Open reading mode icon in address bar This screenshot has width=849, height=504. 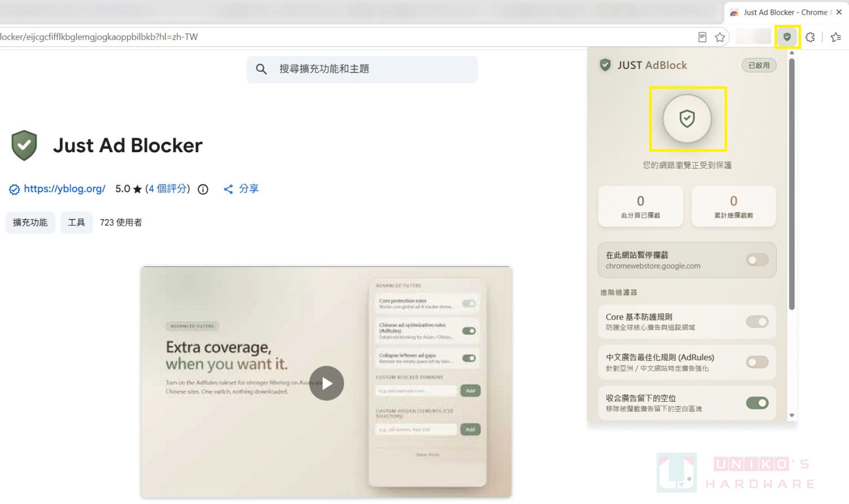coord(702,37)
